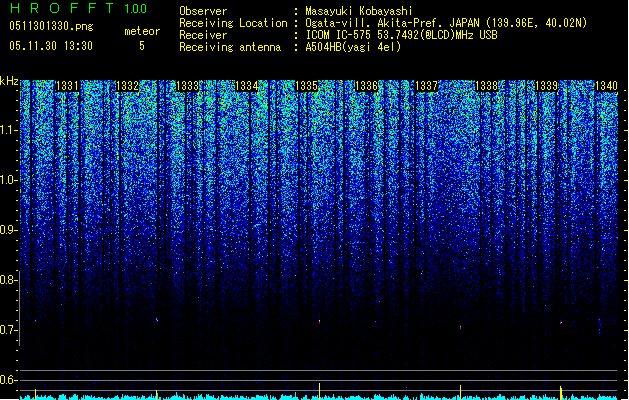Click the red meteor echo right of 1337
Viewport: 629px width, 400px height.
[461, 327]
